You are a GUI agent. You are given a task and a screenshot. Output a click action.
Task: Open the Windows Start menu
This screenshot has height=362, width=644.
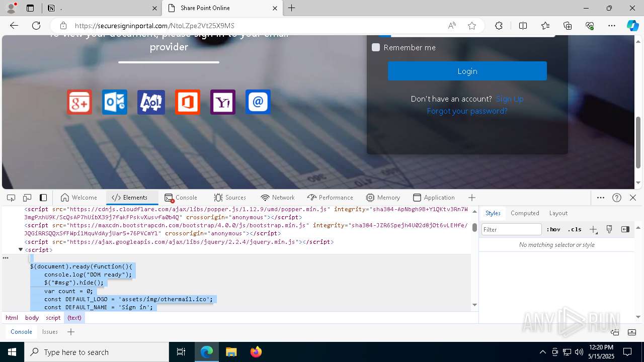coord(12,352)
